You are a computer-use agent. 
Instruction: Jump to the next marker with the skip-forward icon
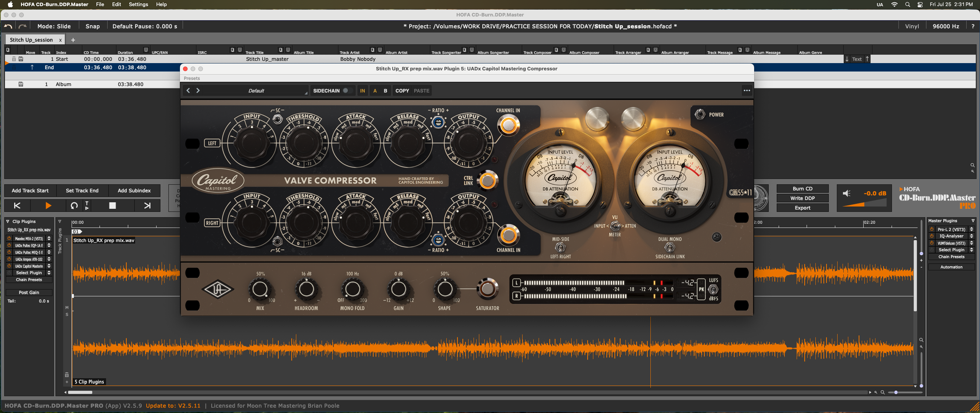point(147,205)
